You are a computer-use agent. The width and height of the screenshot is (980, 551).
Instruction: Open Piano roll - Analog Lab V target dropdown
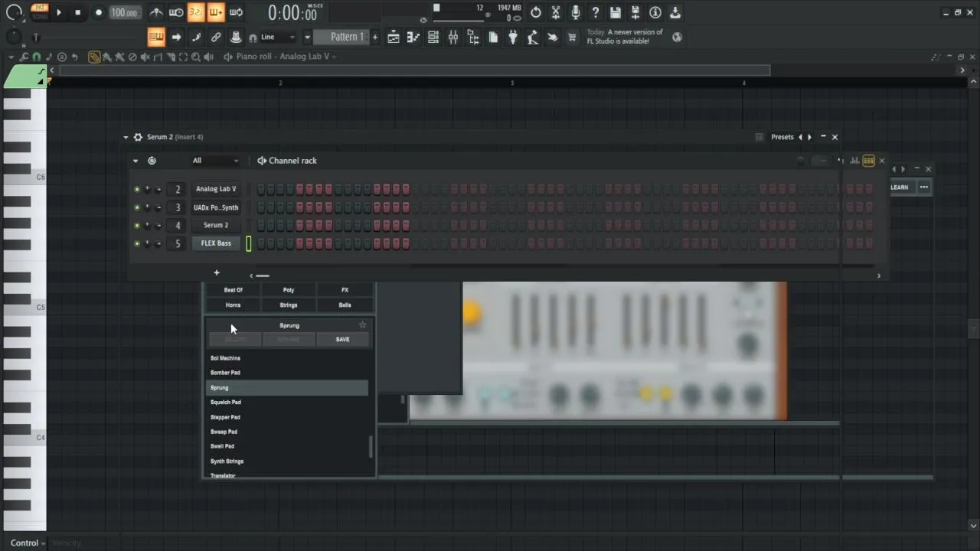(x=285, y=57)
